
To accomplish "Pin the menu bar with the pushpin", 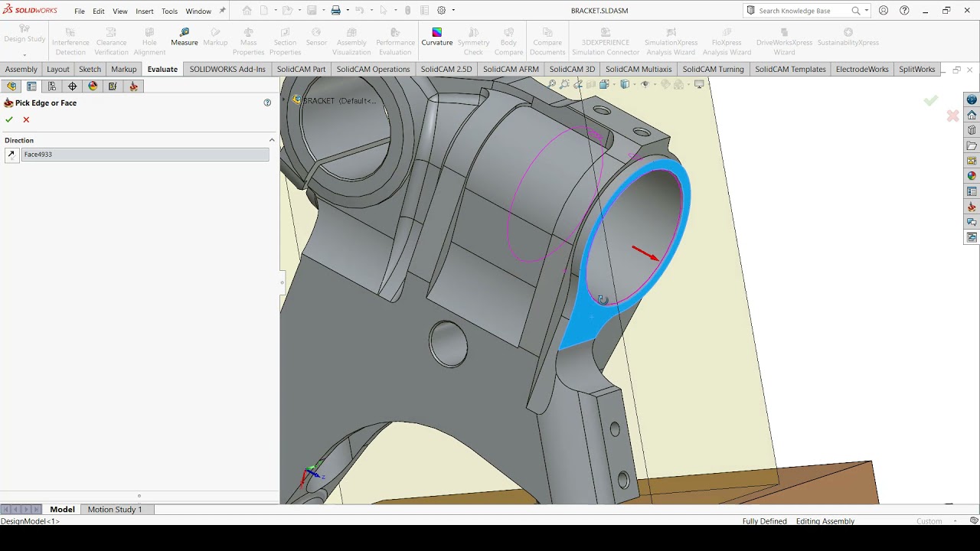I will click(x=223, y=11).
